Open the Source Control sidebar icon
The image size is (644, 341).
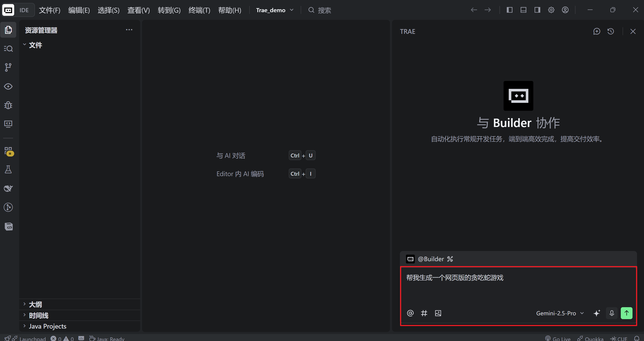[8, 67]
